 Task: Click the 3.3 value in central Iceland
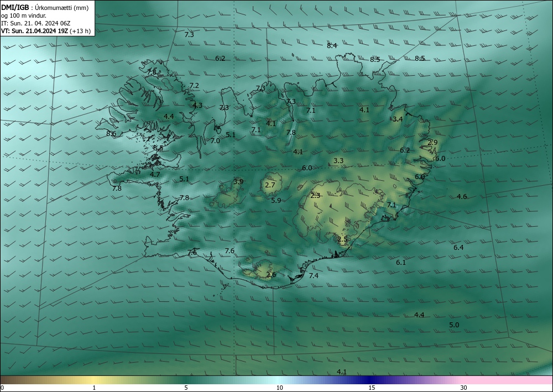tap(338, 161)
